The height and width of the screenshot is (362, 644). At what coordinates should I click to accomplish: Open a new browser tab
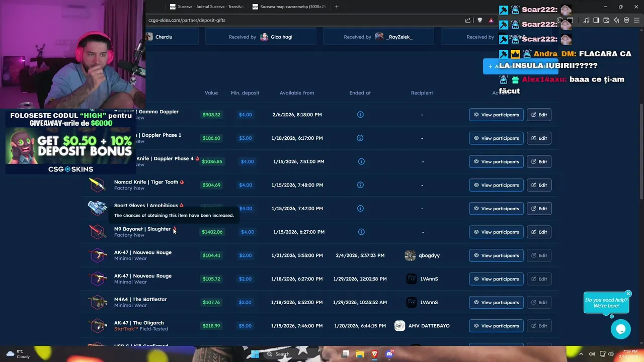click(x=337, y=7)
